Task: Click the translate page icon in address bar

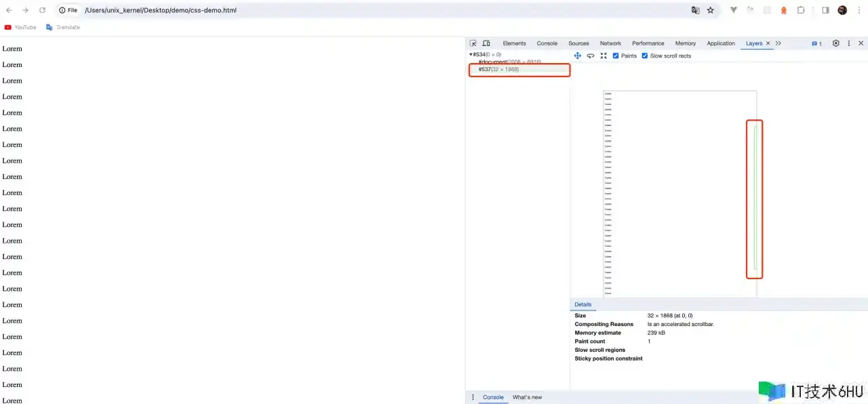Action: 695,10
